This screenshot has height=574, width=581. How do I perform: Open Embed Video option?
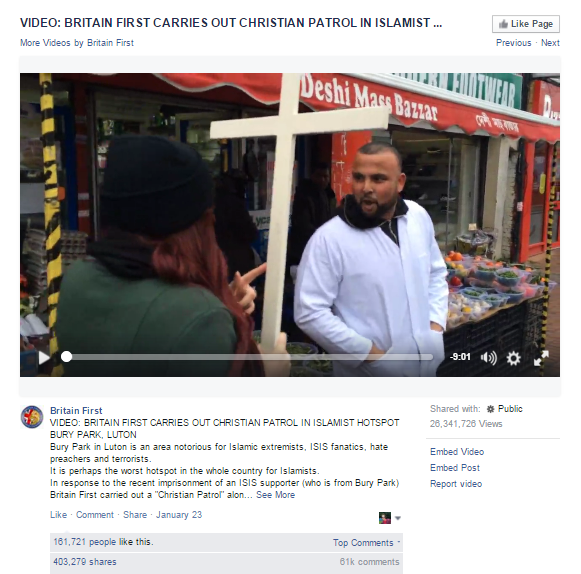(x=456, y=452)
